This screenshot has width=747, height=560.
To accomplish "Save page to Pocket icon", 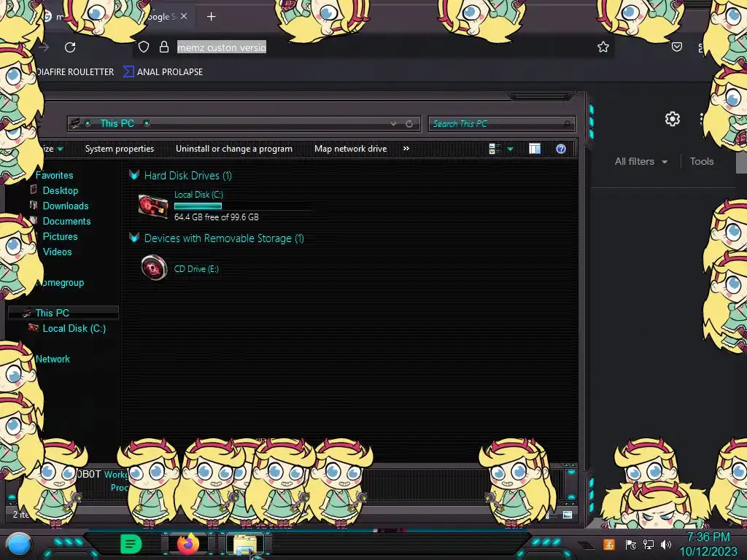I will [x=676, y=47].
